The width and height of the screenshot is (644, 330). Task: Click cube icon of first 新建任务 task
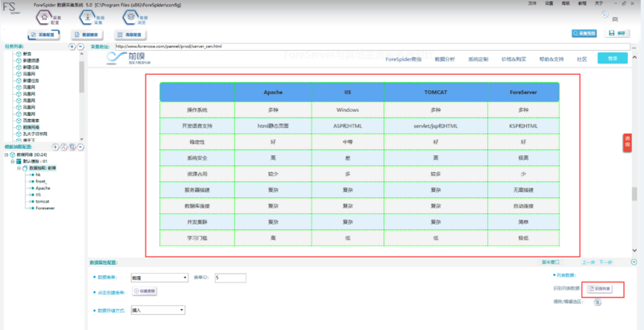[x=19, y=67]
